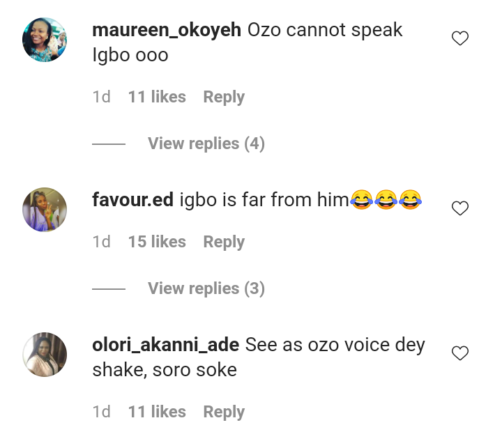Reply to favour.ed's comment
Viewport: 502px width, 448px height.
pos(224,242)
